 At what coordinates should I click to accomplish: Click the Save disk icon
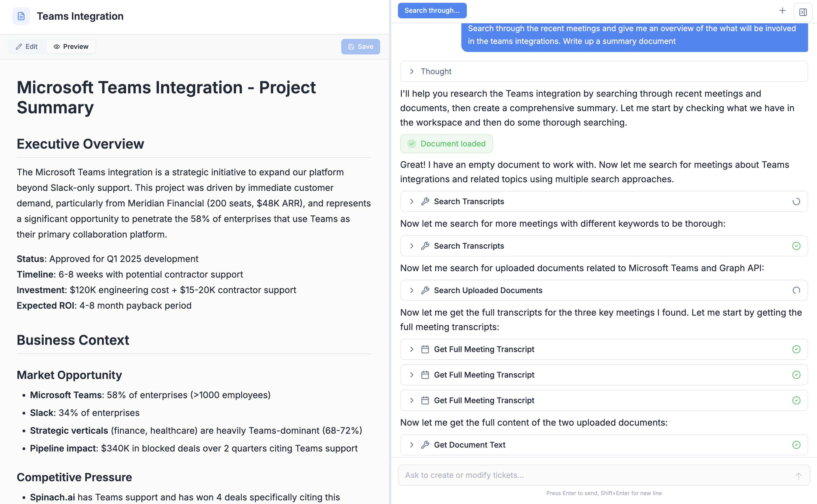click(351, 47)
